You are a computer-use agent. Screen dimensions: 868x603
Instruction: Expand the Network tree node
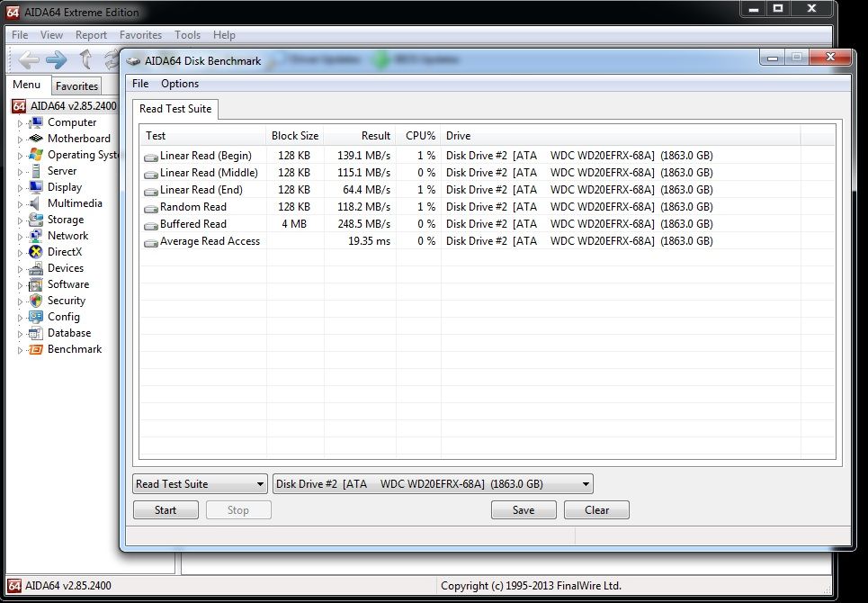[x=20, y=237]
